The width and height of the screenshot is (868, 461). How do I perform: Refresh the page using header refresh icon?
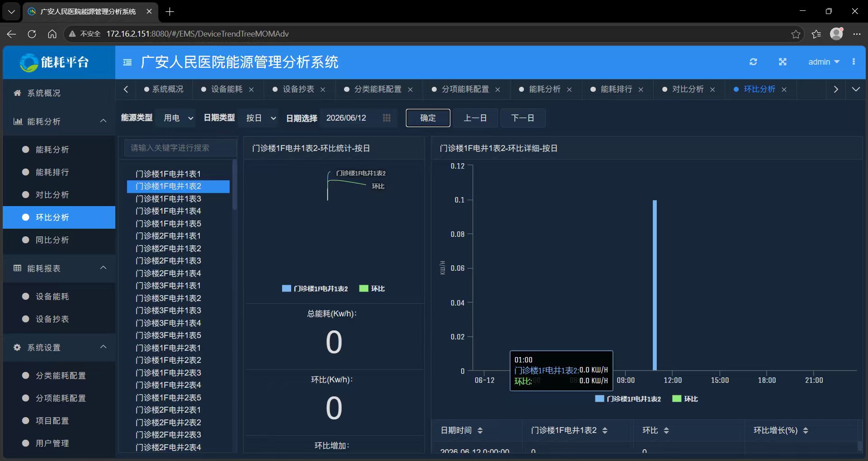pyautogui.click(x=753, y=62)
